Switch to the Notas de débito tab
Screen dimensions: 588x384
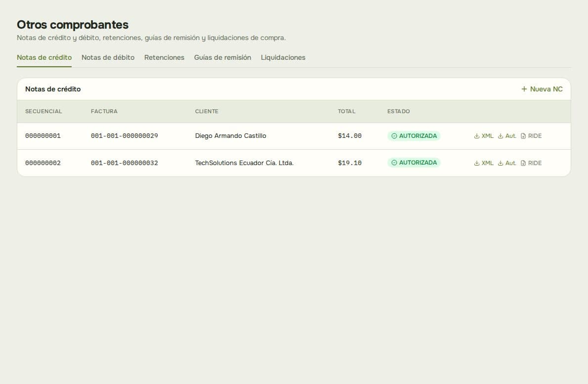coord(108,57)
